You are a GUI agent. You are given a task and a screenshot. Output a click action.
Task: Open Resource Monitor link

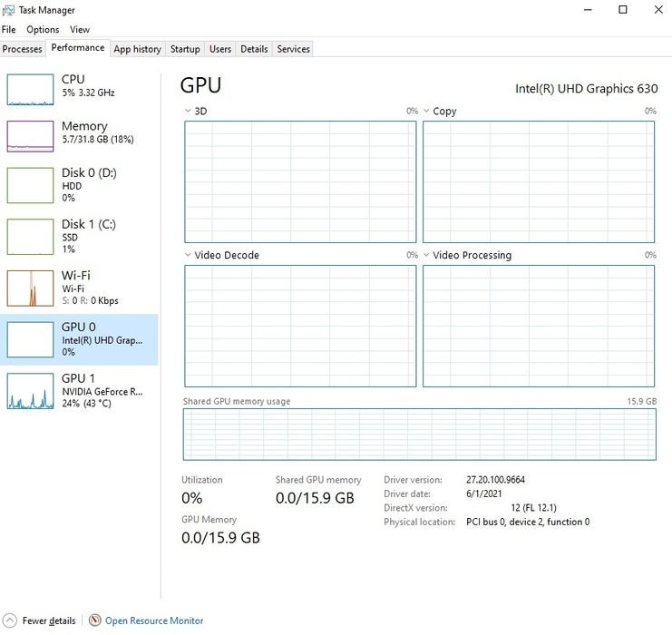tap(154, 620)
